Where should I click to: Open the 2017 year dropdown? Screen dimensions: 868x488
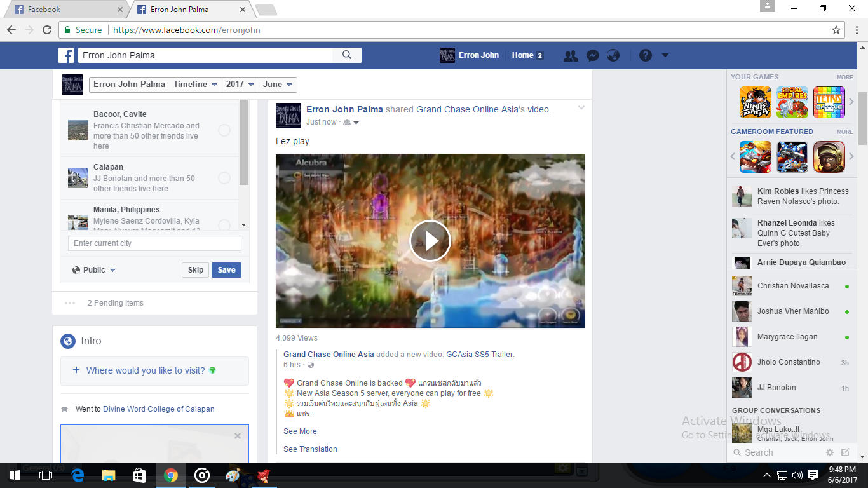(240, 85)
